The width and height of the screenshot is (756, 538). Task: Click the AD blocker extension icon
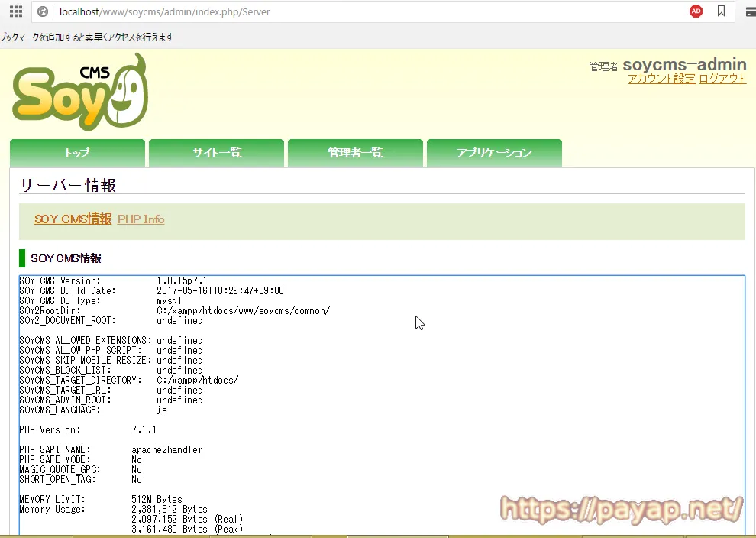[x=694, y=11]
